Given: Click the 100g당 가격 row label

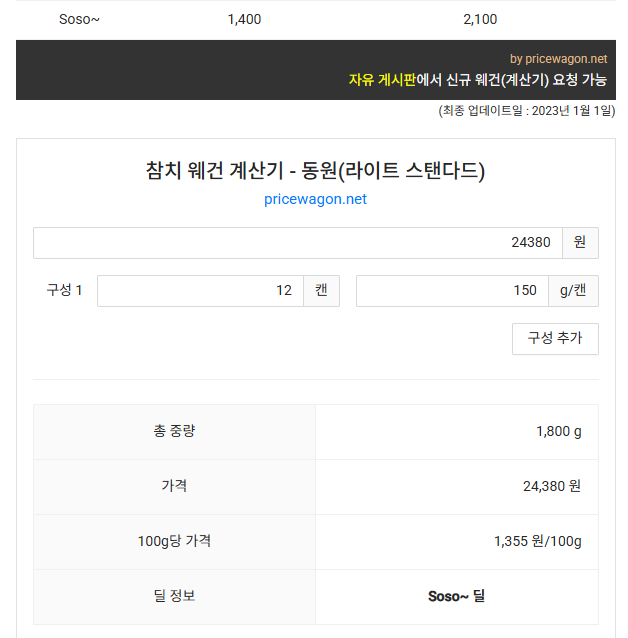Looking at the screenshot, I should click(x=174, y=541).
